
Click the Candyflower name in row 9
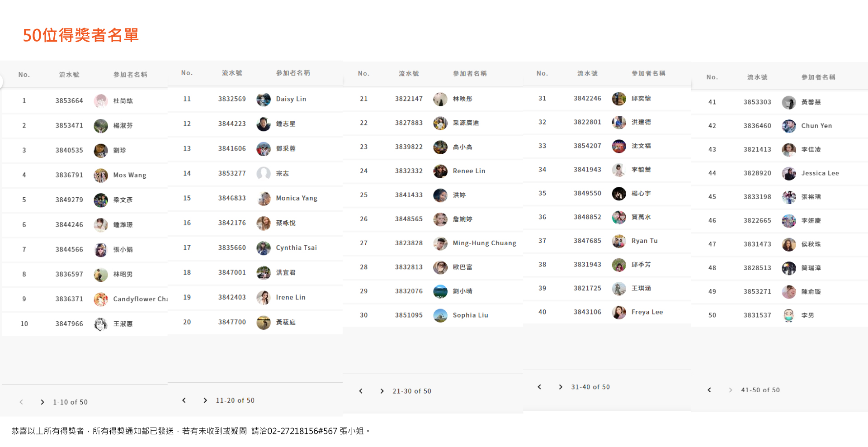tap(140, 299)
